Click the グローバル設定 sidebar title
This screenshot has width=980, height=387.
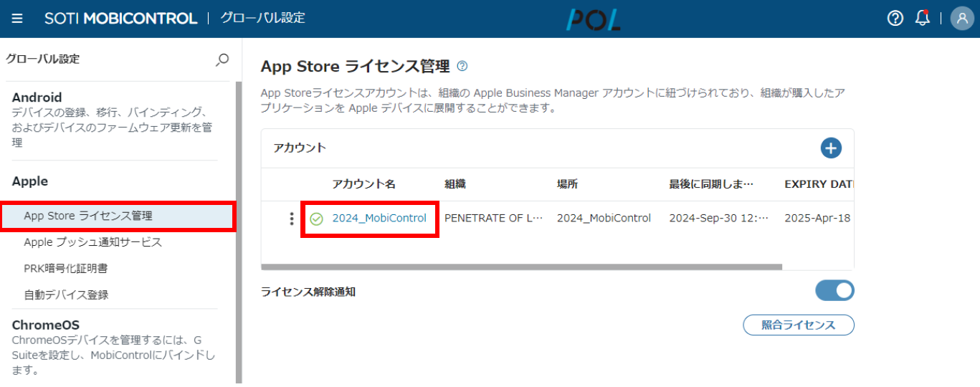[x=43, y=59]
